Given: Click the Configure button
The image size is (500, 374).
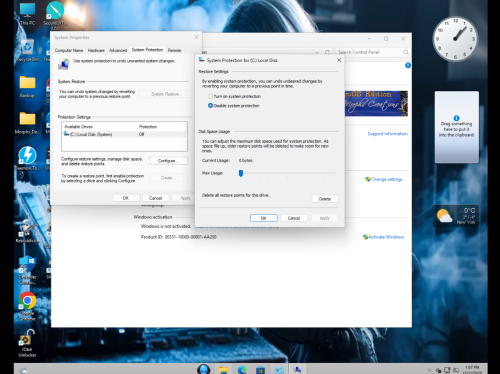Looking at the screenshot, I should coord(168,161).
